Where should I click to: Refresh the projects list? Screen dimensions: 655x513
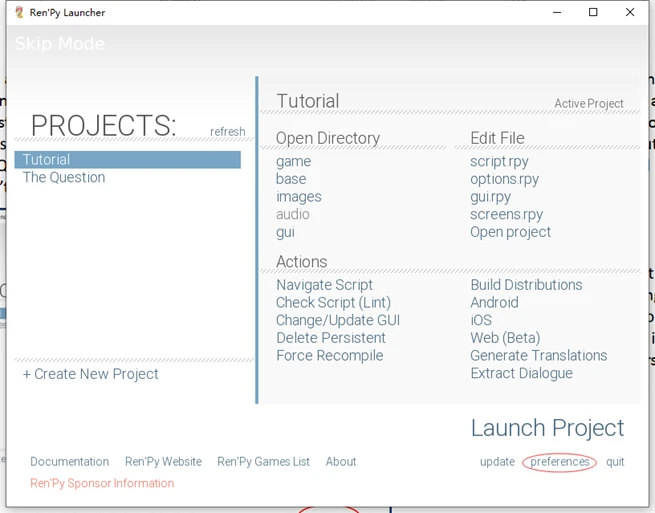pos(227,131)
